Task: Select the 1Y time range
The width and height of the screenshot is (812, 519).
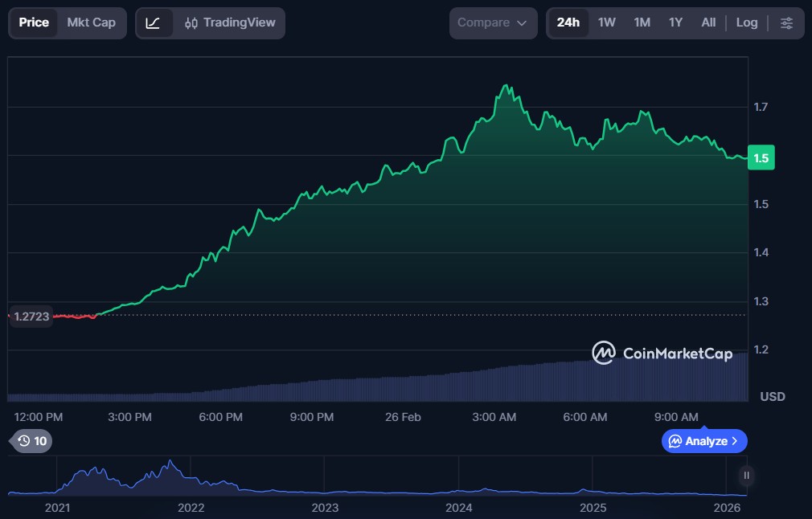Action: [x=675, y=22]
